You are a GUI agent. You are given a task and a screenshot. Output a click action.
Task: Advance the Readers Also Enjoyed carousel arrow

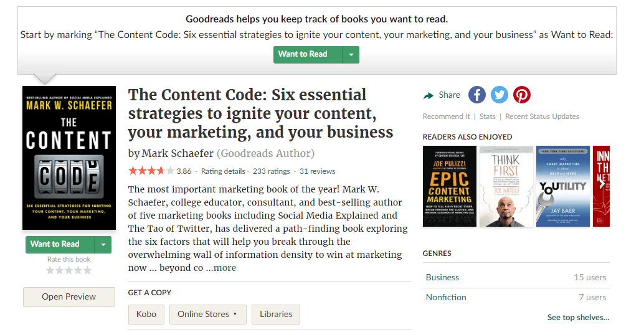tap(602, 184)
